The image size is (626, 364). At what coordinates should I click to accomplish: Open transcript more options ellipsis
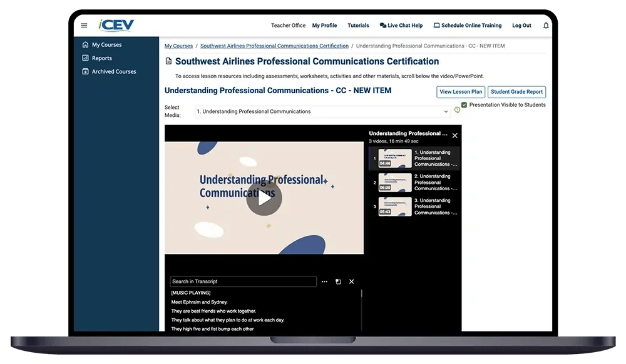(324, 281)
